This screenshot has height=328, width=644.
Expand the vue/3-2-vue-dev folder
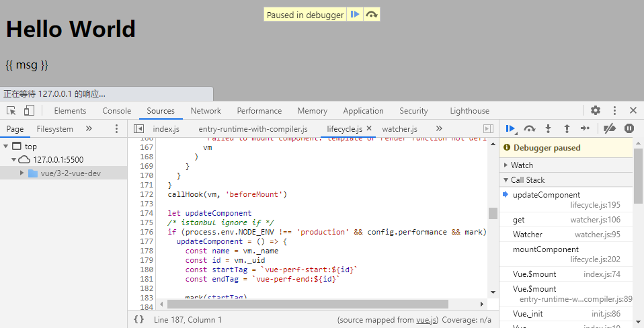(22, 173)
